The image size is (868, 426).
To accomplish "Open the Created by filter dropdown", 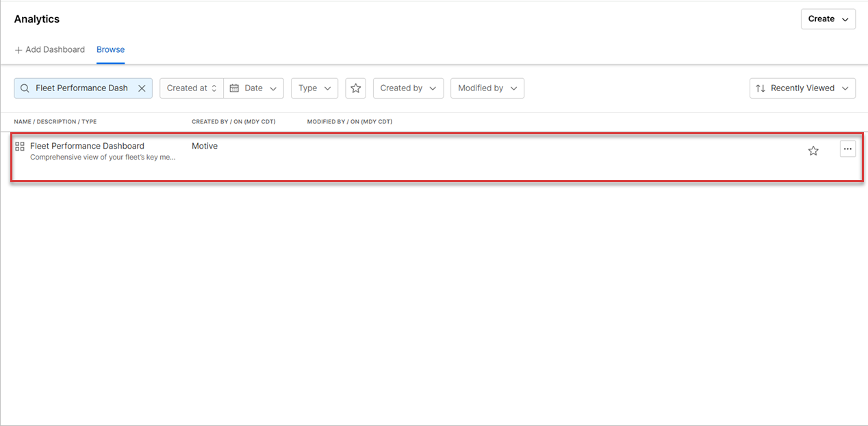I will [408, 88].
